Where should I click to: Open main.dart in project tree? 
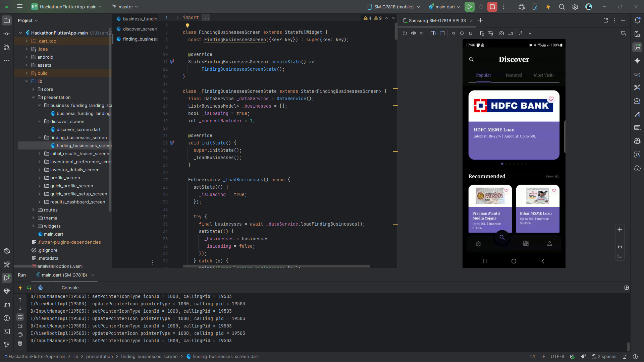[53, 234]
